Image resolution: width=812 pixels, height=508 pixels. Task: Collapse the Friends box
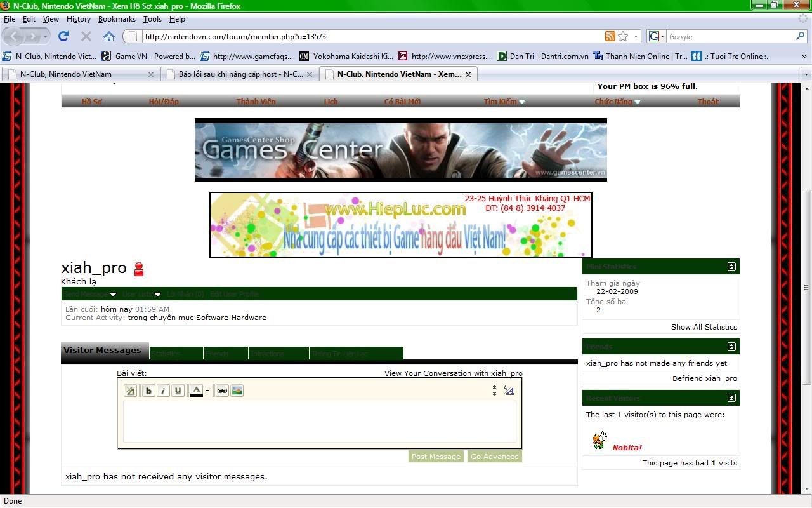[731, 347]
